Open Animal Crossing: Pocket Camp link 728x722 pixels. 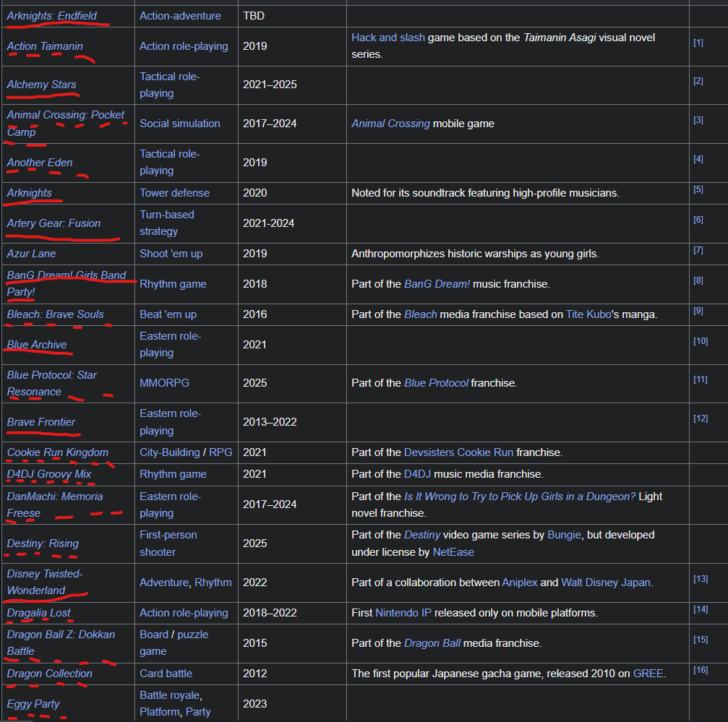[66, 124]
